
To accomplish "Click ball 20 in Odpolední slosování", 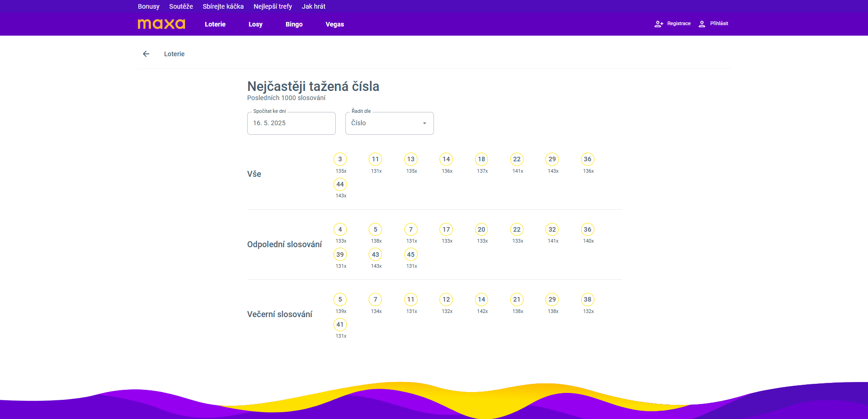I will (x=482, y=229).
